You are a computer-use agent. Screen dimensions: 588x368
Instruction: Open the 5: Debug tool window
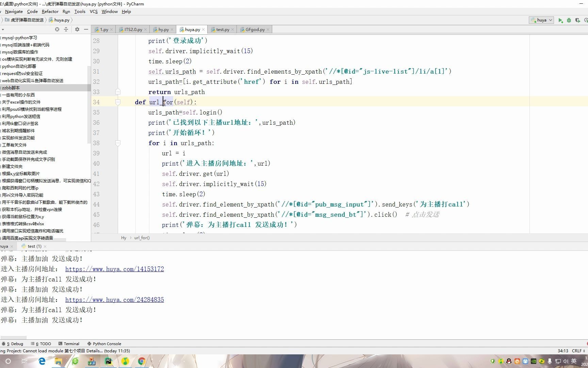pyautogui.click(x=13, y=343)
